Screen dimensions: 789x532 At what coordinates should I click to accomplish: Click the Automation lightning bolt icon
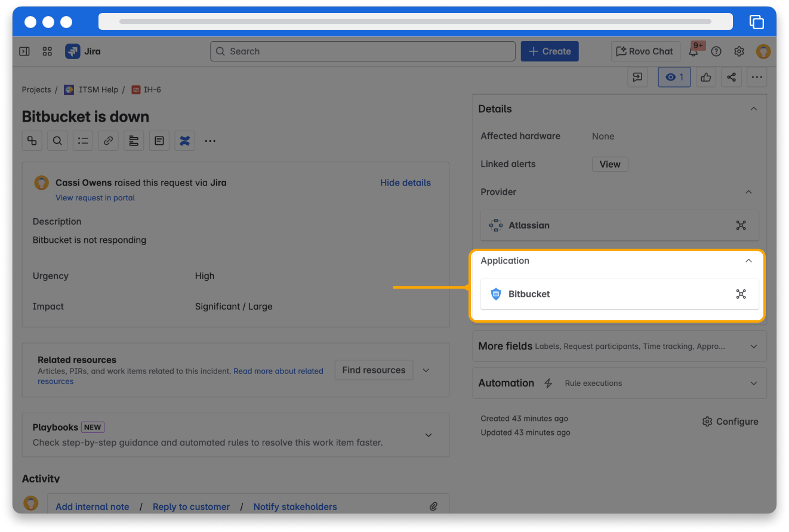[548, 383]
